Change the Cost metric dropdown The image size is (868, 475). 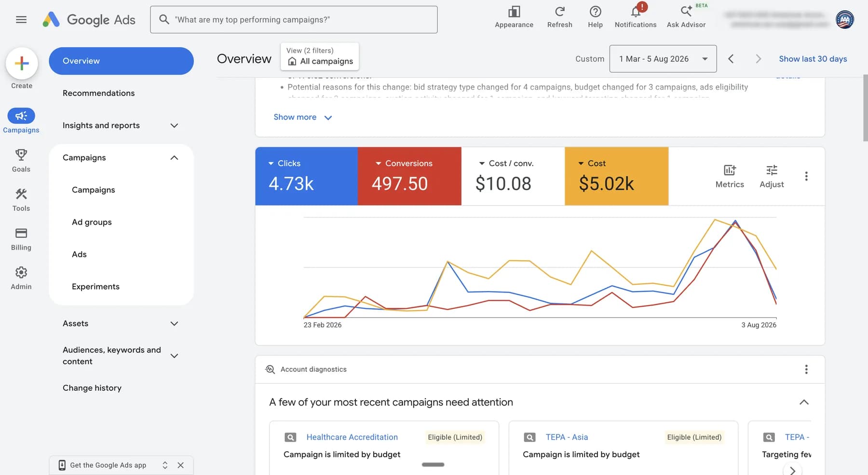tap(592, 164)
